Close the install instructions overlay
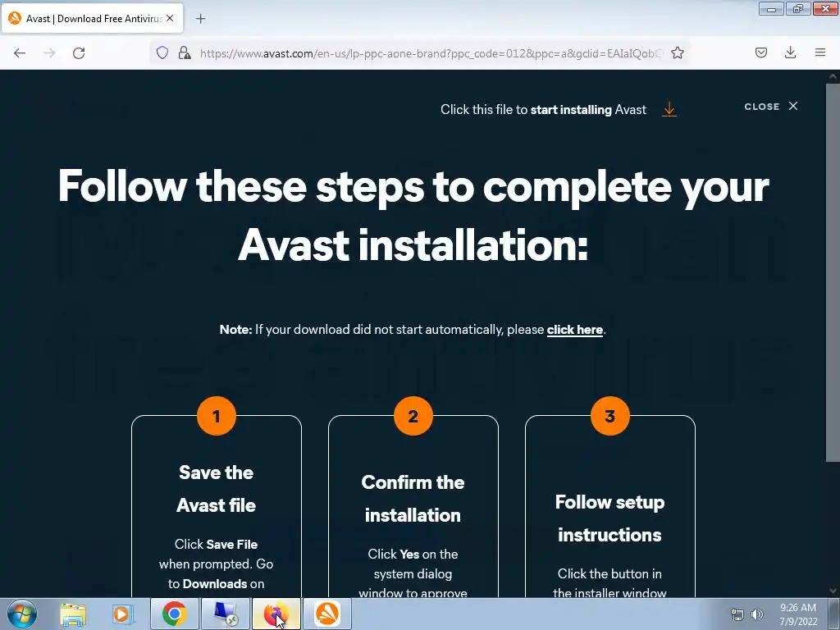The height and width of the screenshot is (630, 840). [771, 106]
